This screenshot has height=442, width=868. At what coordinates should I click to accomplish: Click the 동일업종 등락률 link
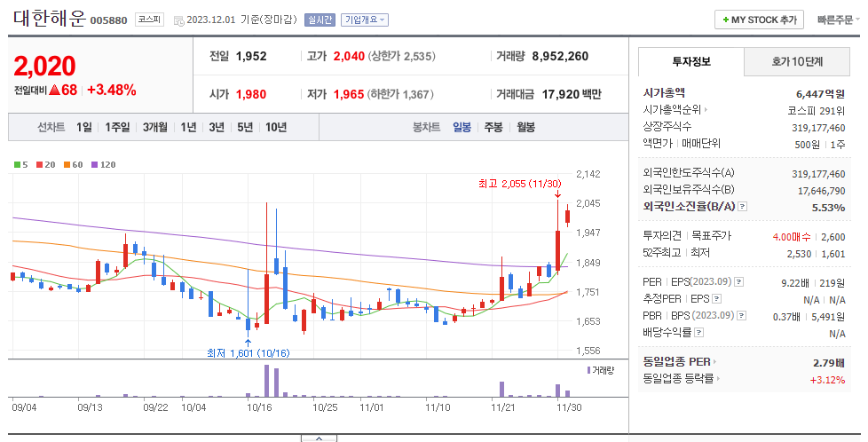click(678, 379)
